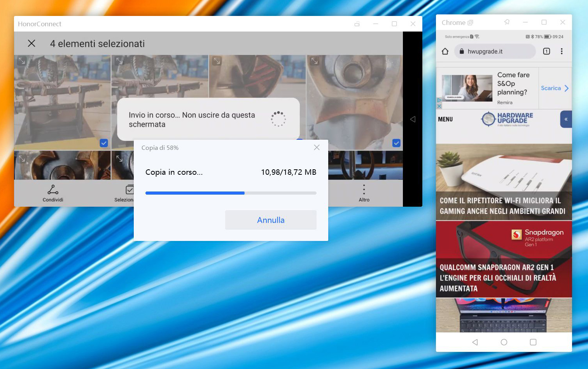Click the HonorConnect side back triangle
Image resolution: width=588 pixels, height=369 pixels.
(413, 119)
